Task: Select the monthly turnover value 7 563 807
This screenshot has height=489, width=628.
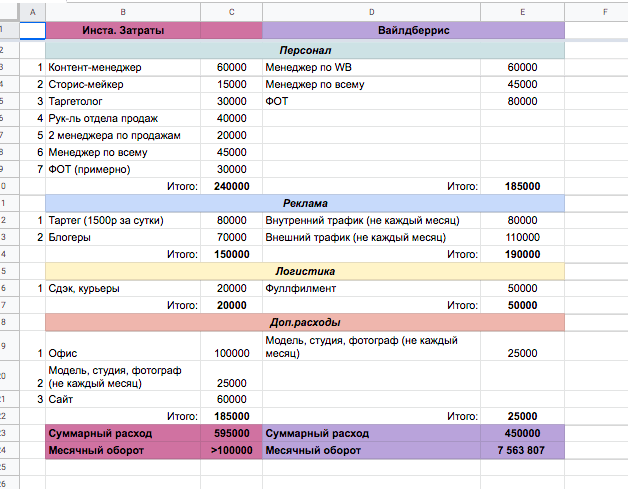Action: [522, 451]
